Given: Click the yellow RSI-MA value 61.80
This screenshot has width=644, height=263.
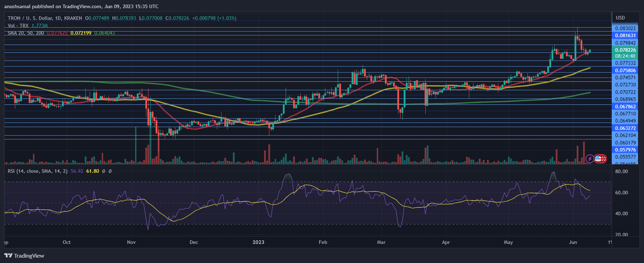Looking at the screenshot, I should pyautogui.click(x=93, y=171).
